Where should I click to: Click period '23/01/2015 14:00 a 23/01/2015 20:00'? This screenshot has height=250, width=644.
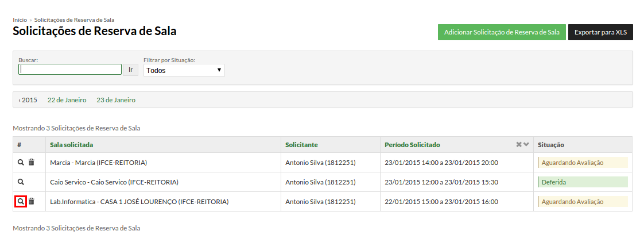click(x=441, y=163)
